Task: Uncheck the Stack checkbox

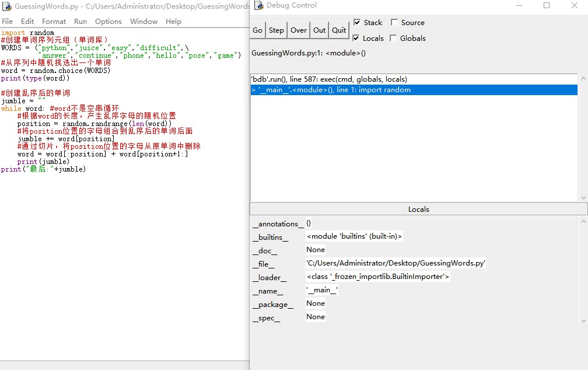Action: pos(358,23)
